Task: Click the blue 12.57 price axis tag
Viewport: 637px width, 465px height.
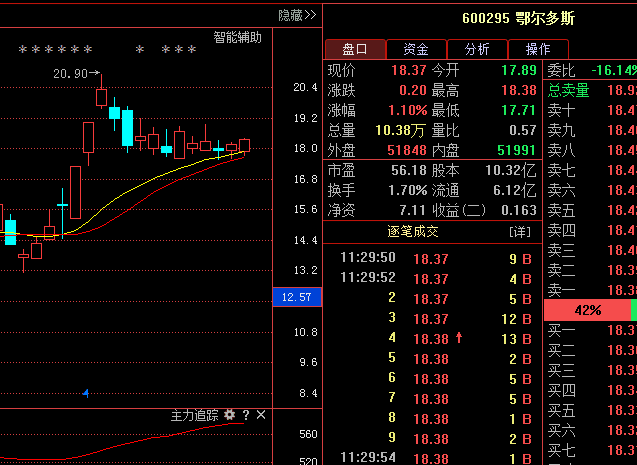Action: (x=297, y=297)
